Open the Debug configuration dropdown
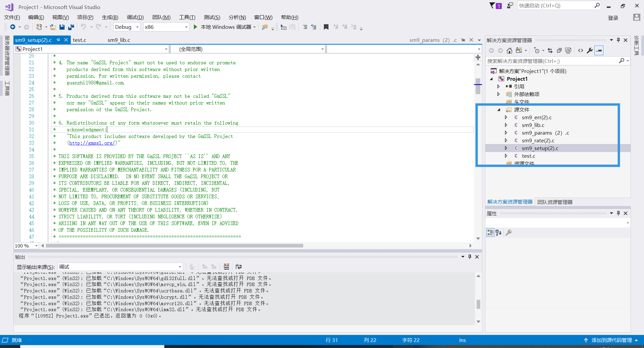Screen dimensions: 644x348 coord(127,27)
